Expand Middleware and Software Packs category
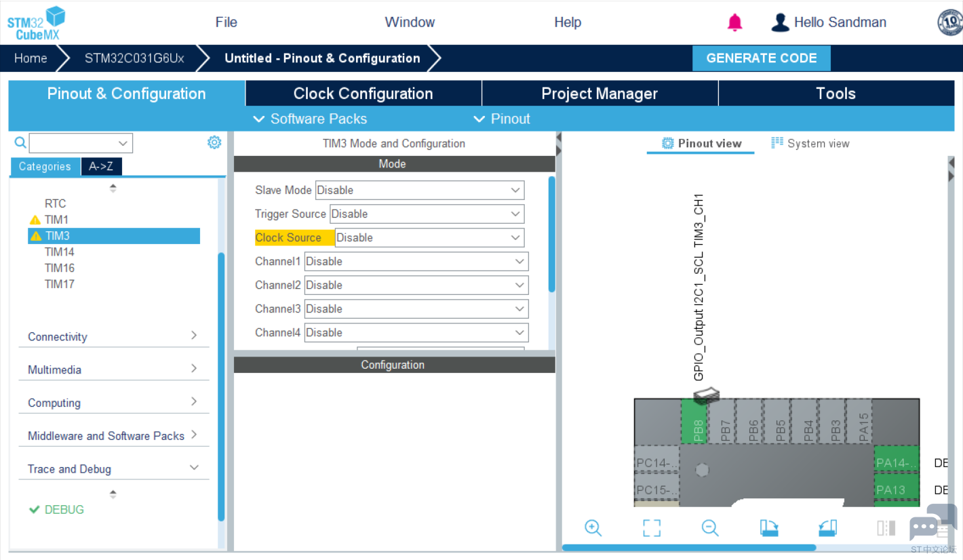This screenshot has width=963, height=560. [x=114, y=436]
